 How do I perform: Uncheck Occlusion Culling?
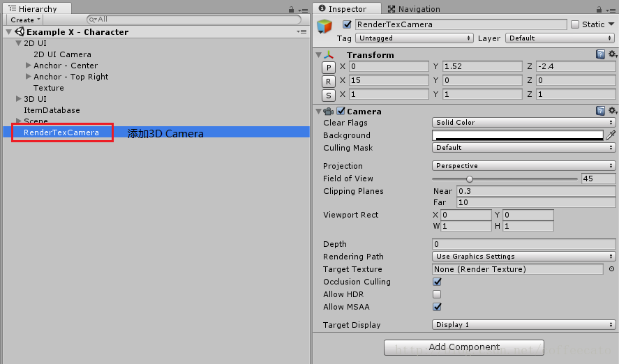coord(437,282)
